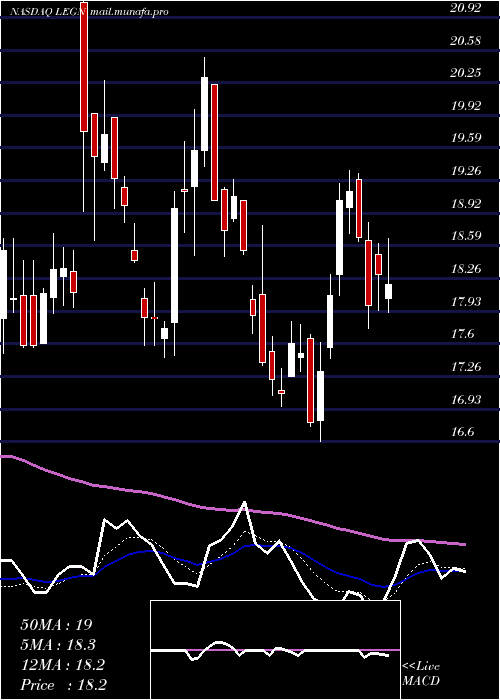This screenshot has height=700, width=500.
Task: Click the Price : 18.2 readout
Action: (x=63, y=685)
